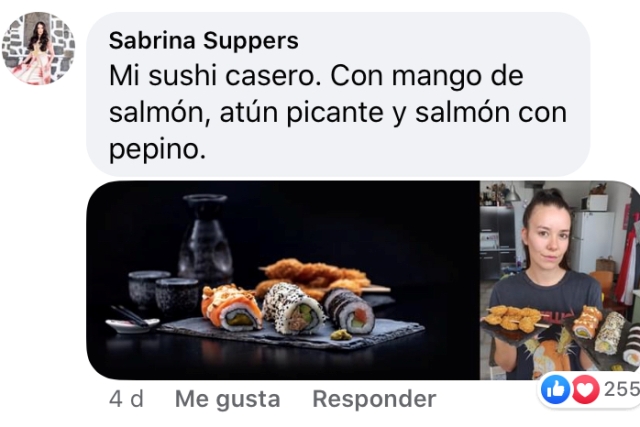
Task: Open Sabrina Suppers' profile picture avatar
Action: coord(38,48)
